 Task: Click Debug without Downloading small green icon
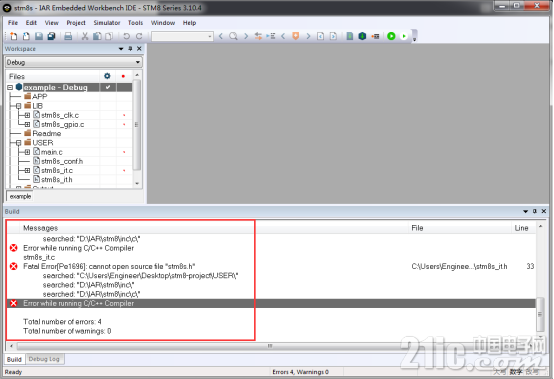point(404,36)
